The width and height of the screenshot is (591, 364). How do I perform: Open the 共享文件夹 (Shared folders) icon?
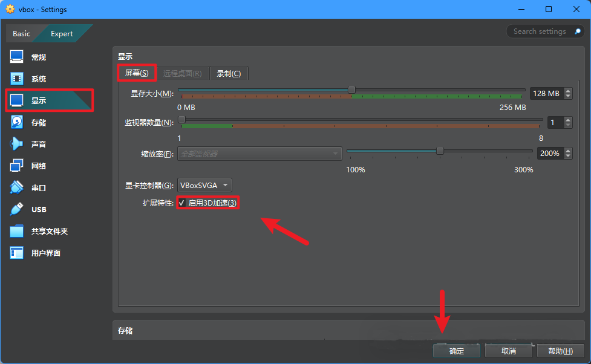[16, 231]
